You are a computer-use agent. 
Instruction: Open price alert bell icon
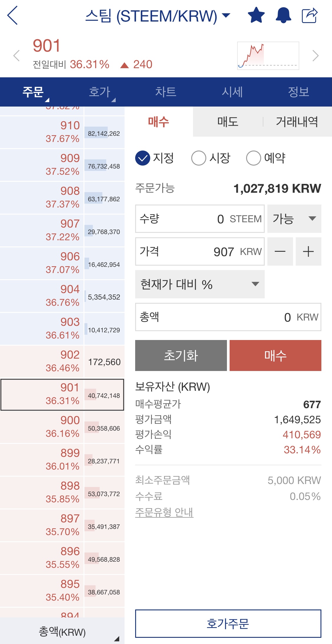(x=283, y=15)
